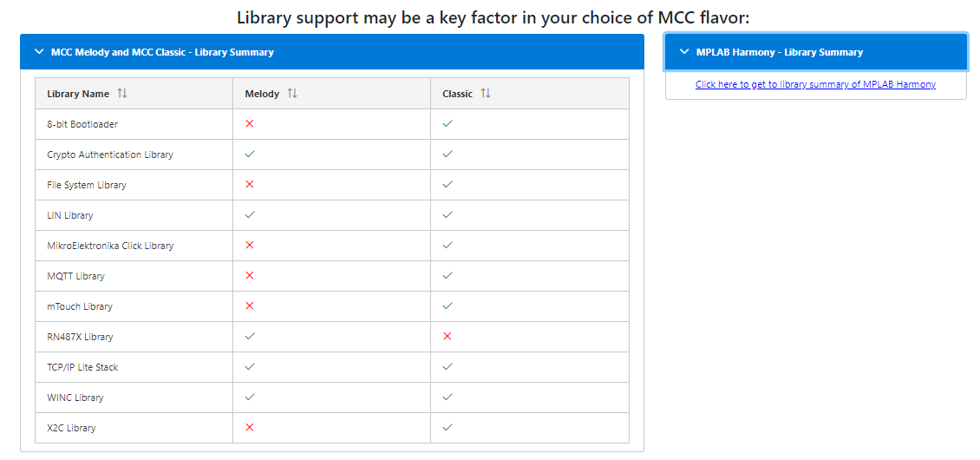
Task: Click the TCP/IP Lite Stack row label
Action: [82, 367]
